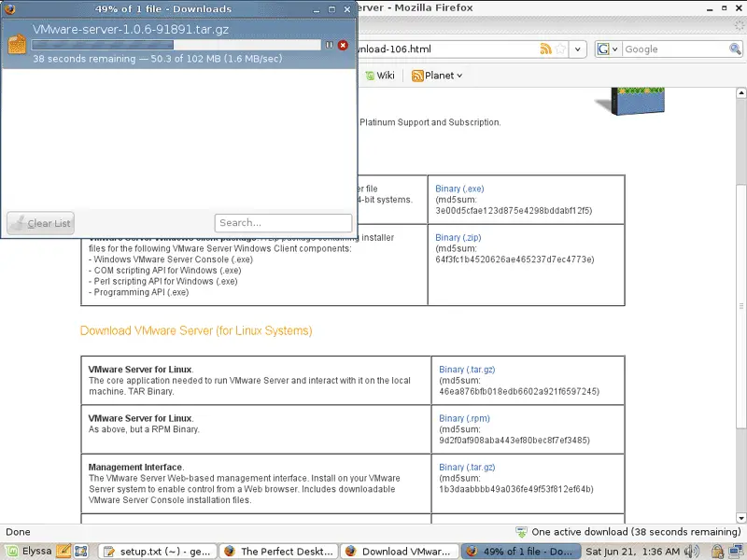The height and width of the screenshot is (560, 747).
Task: Click the page scrollbar up arrow
Action: coord(740,92)
